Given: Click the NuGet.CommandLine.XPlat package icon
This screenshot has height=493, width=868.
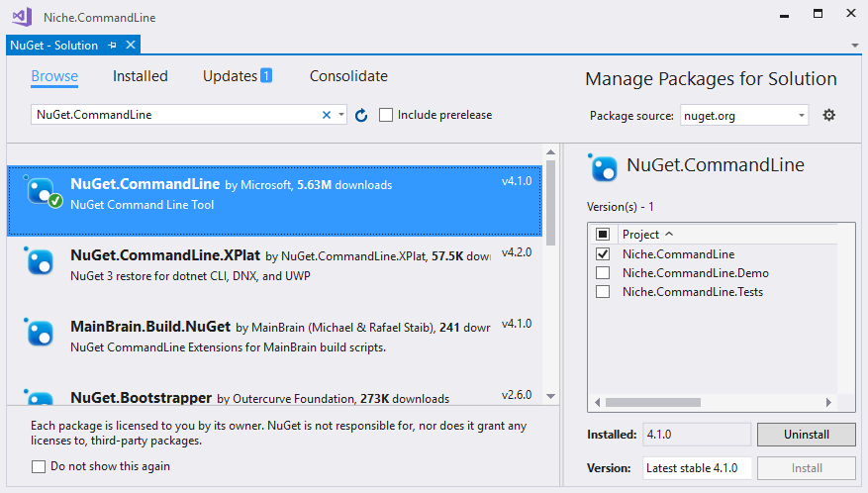Looking at the screenshot, I should pos(40,261).
